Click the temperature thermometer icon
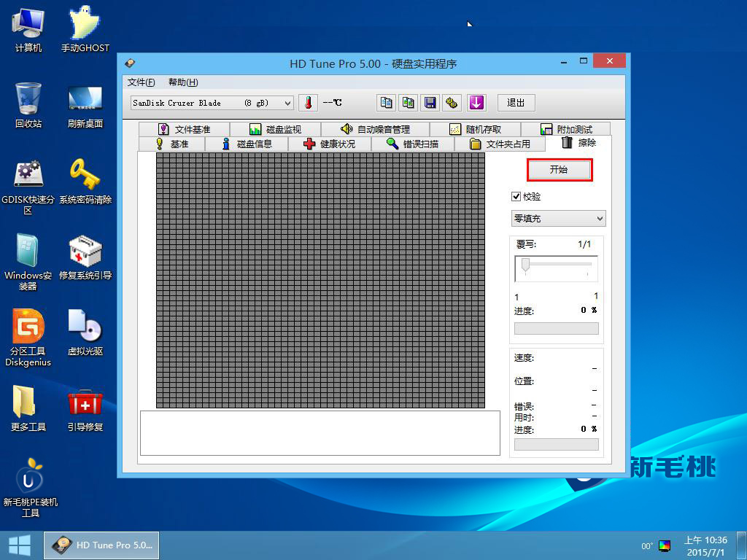The height and width of the screenshot is (560, 747). pos(308,103)
